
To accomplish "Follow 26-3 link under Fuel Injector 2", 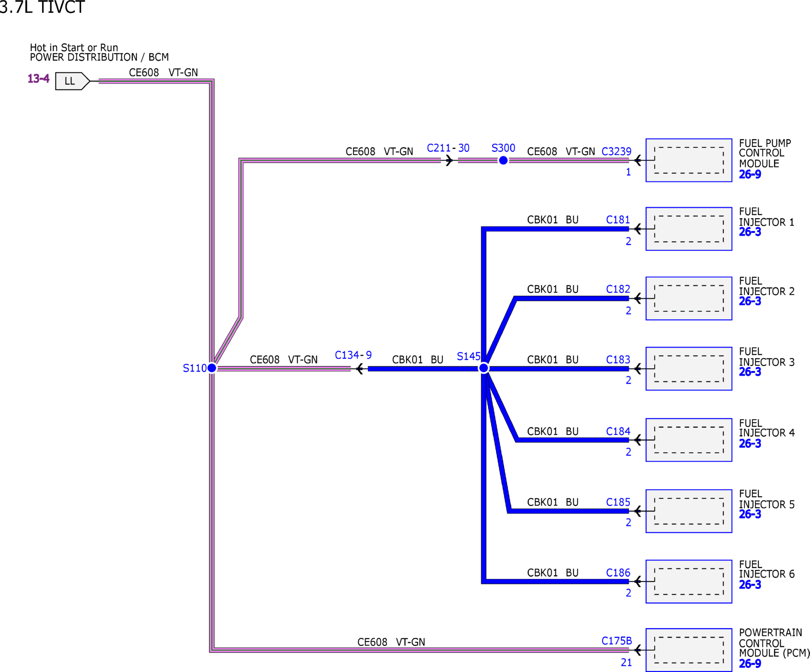I will (750, 301).
